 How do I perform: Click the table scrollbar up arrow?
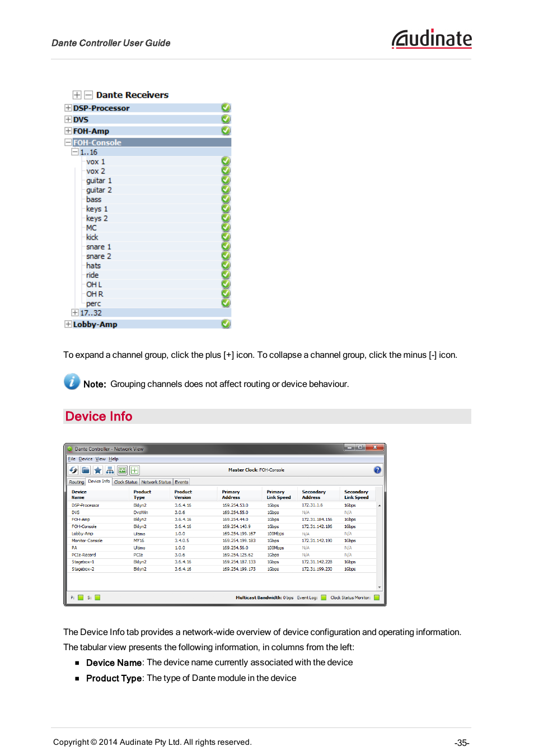tap(380, 506)
